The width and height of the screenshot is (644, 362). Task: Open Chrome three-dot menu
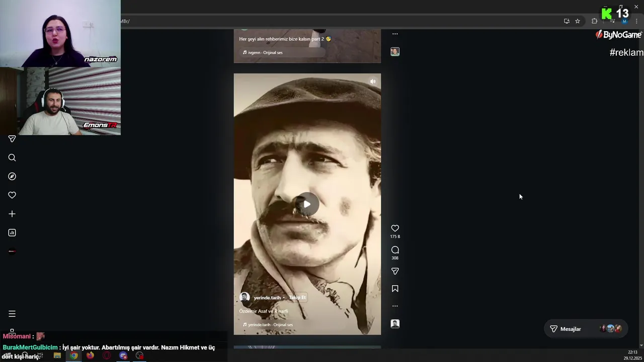[x=636, y=21]
